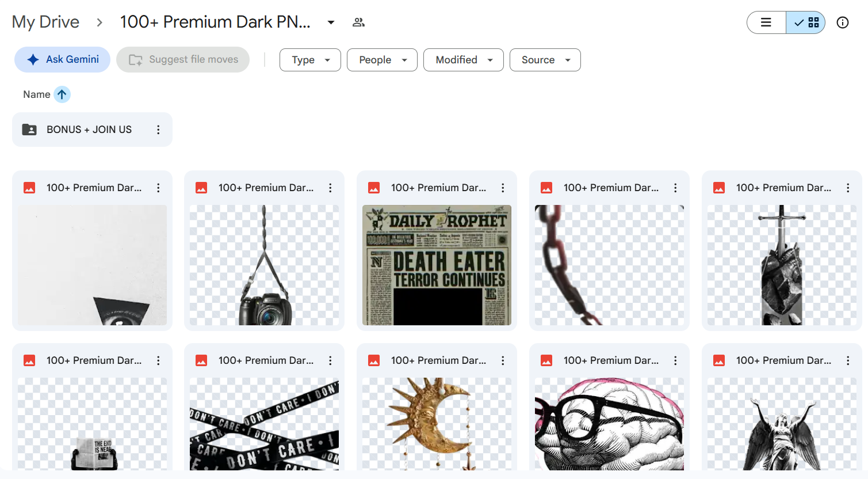Click the Suggest file moves button
The image size is (868, 479).
[x=183, y=59]
